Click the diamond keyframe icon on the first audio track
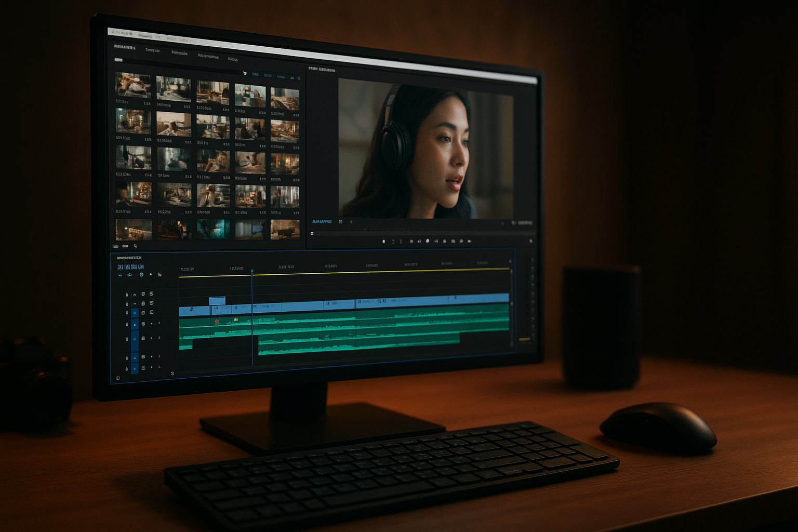798x532 pixels. (x=152, y=324)
